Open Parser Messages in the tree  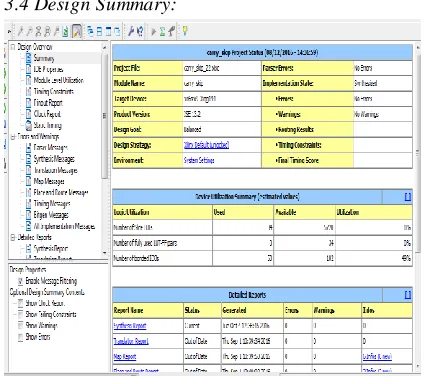pos(51,147)
